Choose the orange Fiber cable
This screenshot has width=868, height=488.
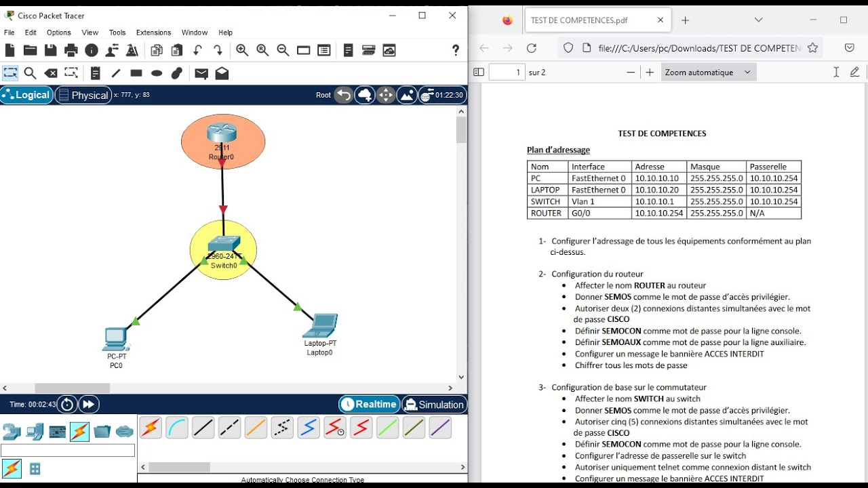tap(256, 427)
